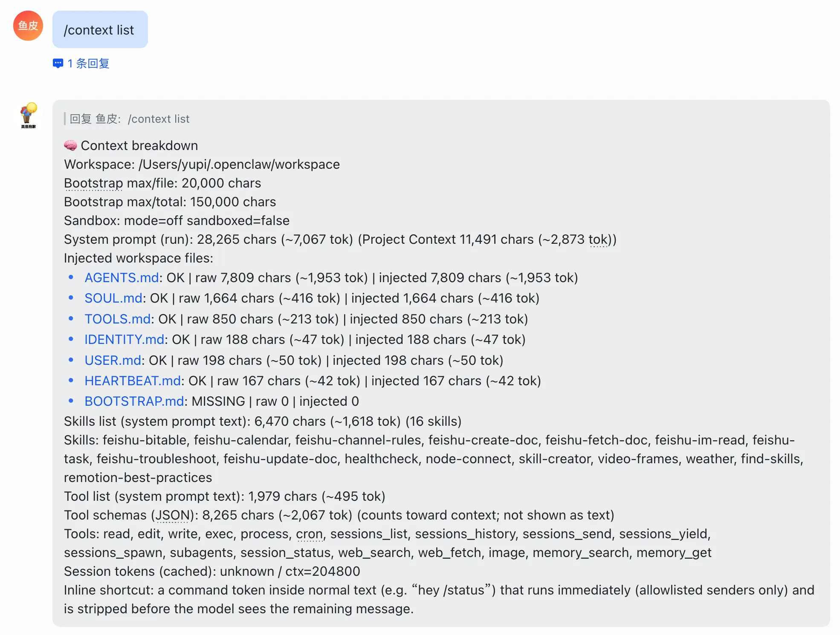Click the Session tokens line
Image resolution: width=840 pixels, height=635 pixels.
click(x=212, y=571)
